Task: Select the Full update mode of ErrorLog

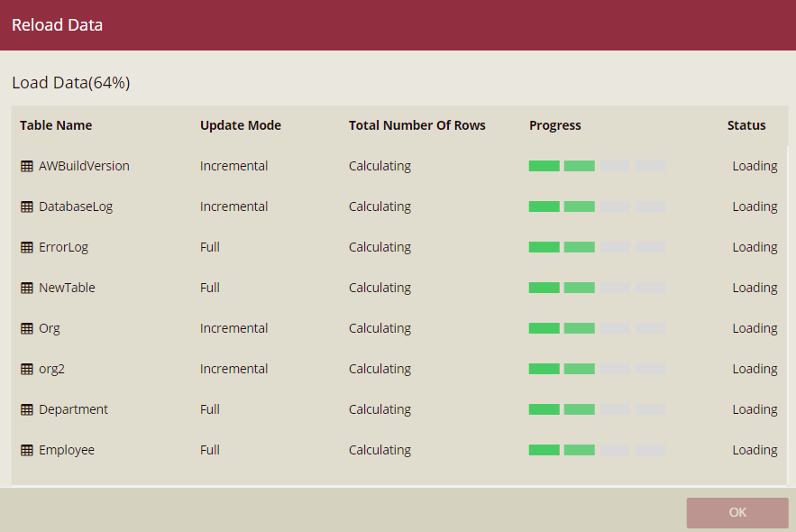Action: click(x=210, y=247)
